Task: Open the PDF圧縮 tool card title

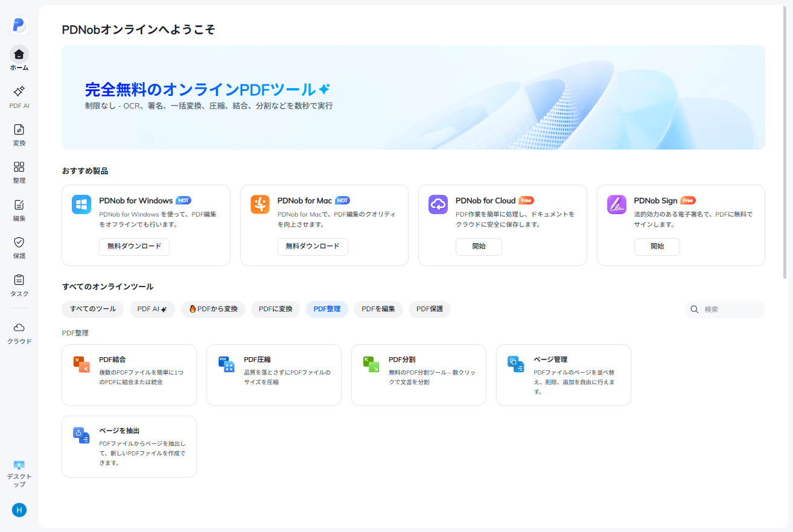Action: pyautogui.click(x=257, y=359)
